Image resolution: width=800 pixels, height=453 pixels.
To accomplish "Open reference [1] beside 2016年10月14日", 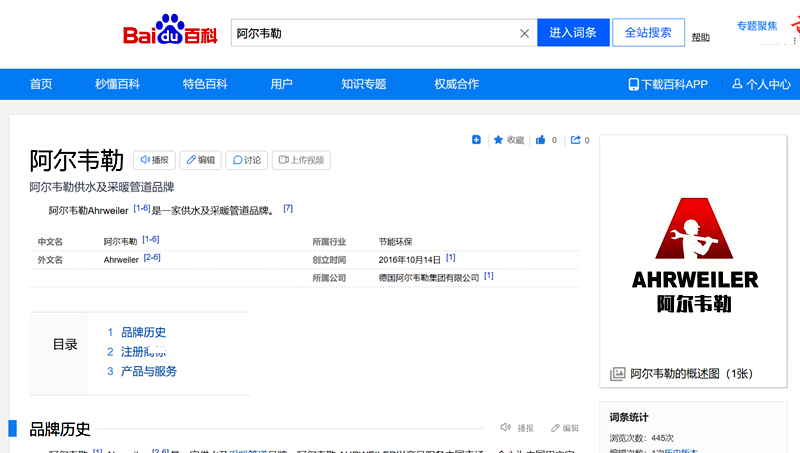I will tap(451, 258).
